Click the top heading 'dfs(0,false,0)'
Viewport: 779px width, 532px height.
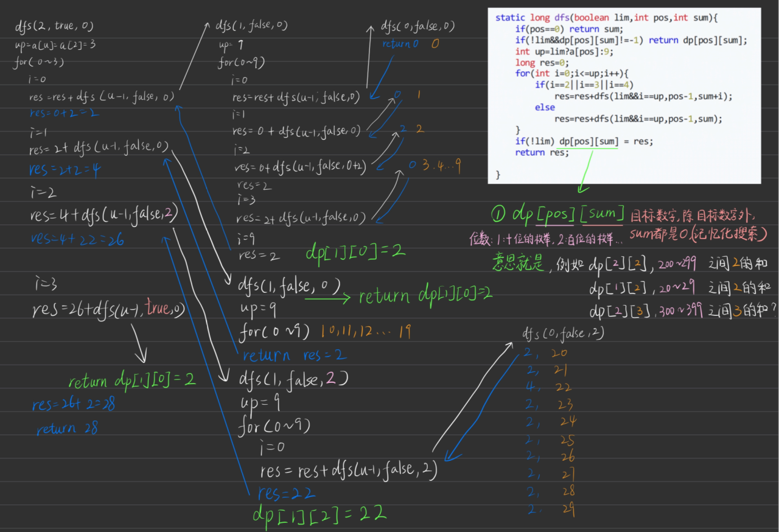point(417,26)
